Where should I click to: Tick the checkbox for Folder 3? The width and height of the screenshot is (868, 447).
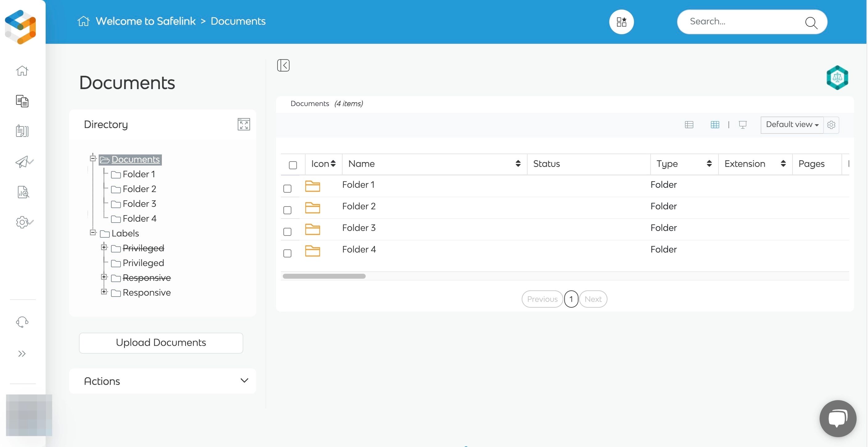[x=287, y=232]
